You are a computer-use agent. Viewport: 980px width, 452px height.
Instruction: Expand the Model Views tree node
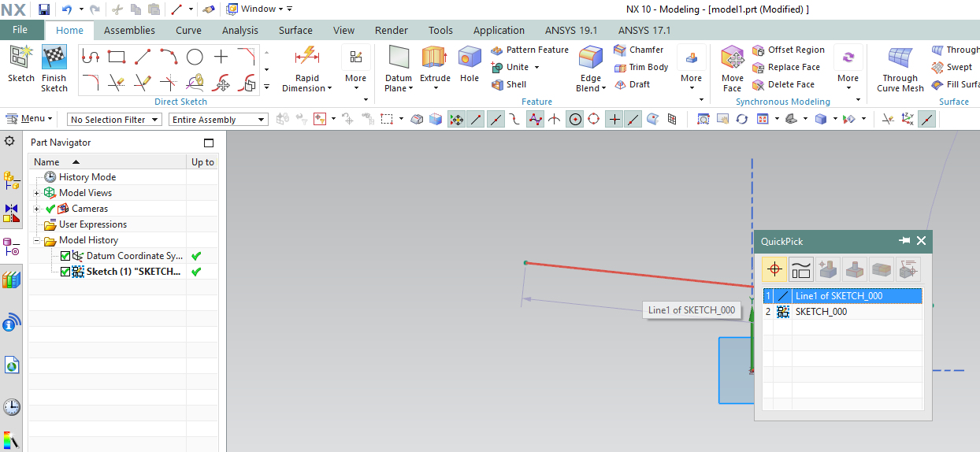(36, 193)
